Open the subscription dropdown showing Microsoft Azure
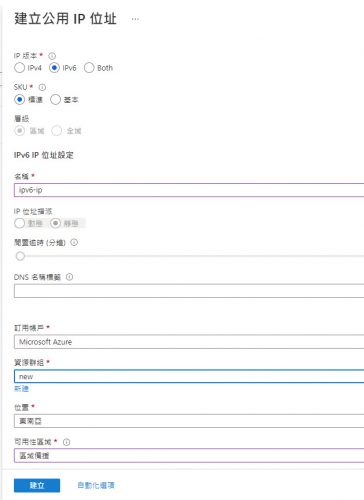Screen dimensions: 364x500 pos(189,342)
